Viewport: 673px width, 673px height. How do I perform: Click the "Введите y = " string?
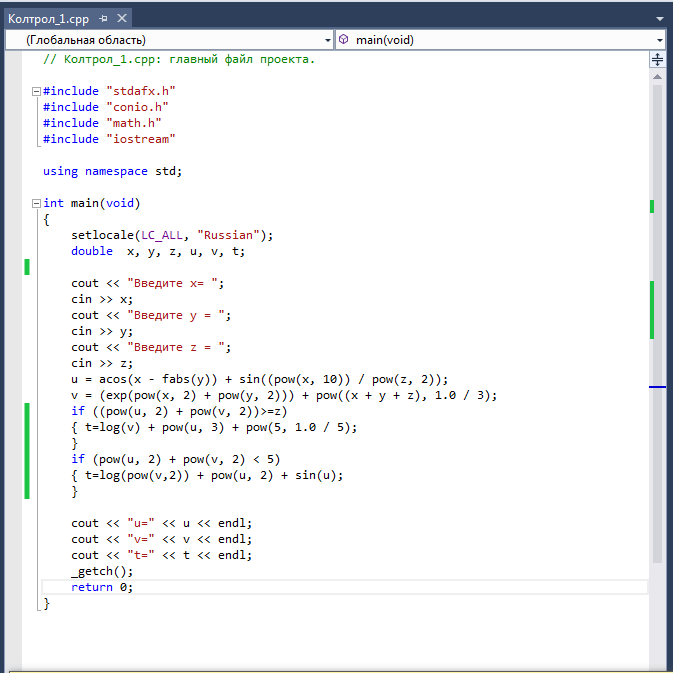point(176,315)
